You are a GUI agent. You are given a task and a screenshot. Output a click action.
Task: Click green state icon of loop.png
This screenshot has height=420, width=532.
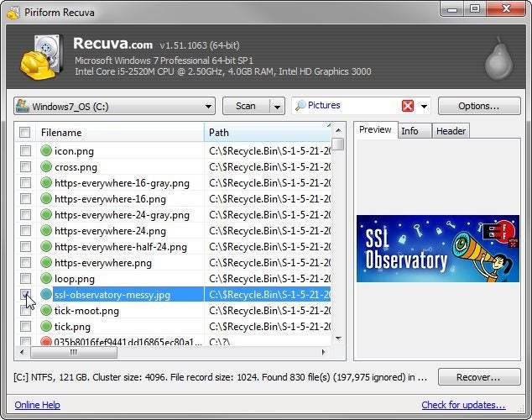(46, 278)
